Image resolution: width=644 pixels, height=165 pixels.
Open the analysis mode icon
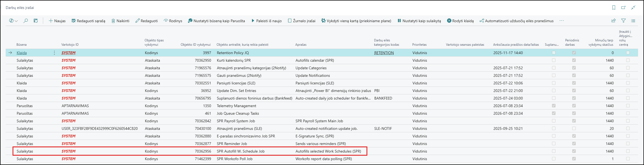click(x=36, y=21)
